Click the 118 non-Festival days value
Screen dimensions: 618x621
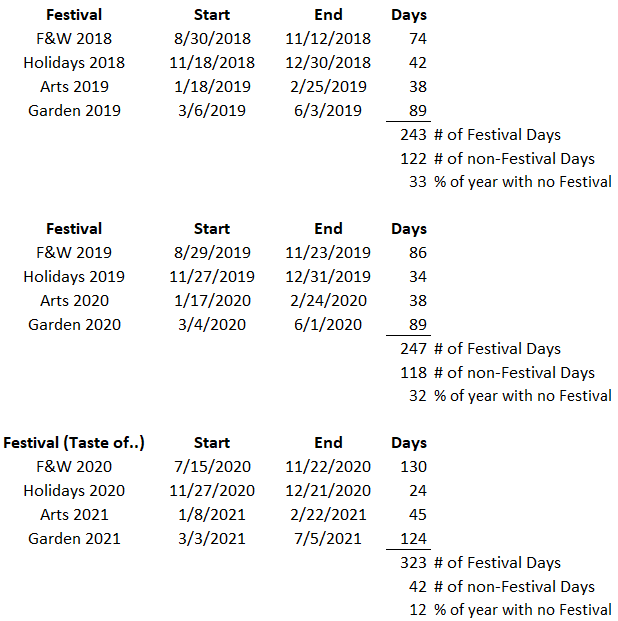click(x=413, y=373)
